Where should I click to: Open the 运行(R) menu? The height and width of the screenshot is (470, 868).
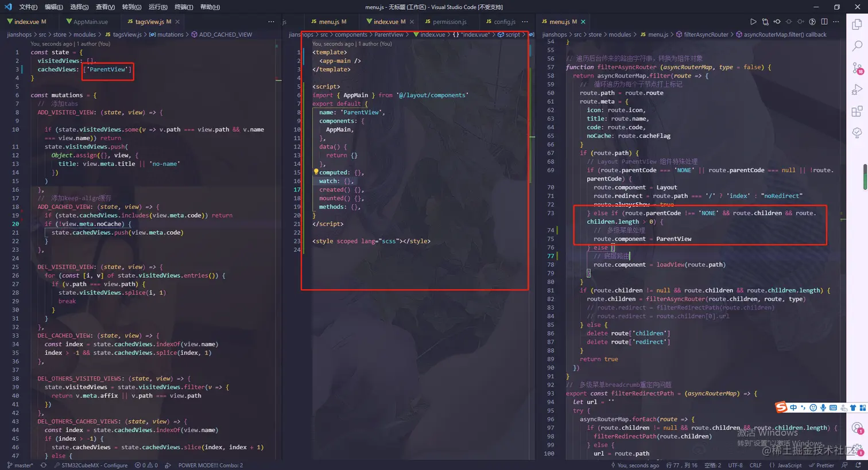[x=158, y=7]
